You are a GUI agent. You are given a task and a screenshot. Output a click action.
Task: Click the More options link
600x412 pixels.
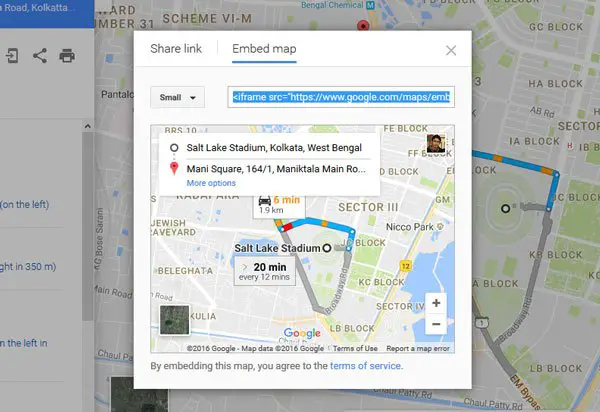211,183
